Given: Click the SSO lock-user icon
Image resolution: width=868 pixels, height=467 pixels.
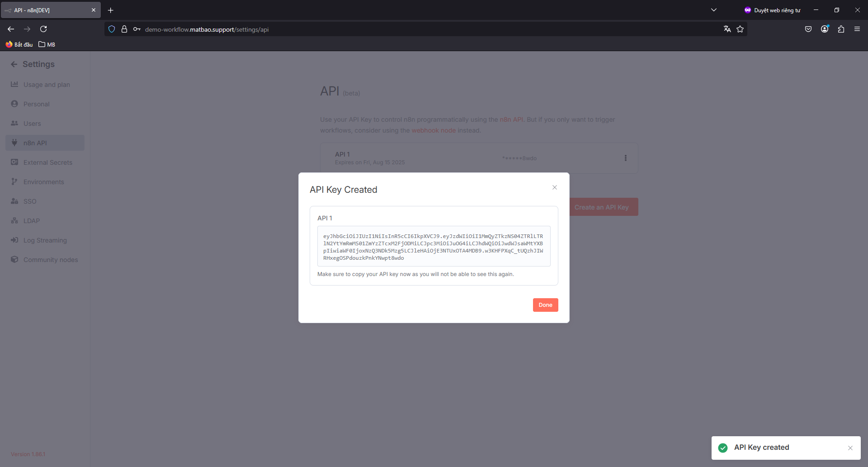Looking at the screenshot, I should coord(14,201).
